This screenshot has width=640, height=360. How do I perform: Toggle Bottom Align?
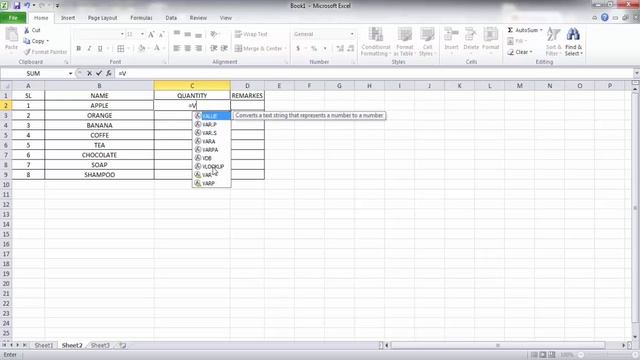[x=198, y=34]
